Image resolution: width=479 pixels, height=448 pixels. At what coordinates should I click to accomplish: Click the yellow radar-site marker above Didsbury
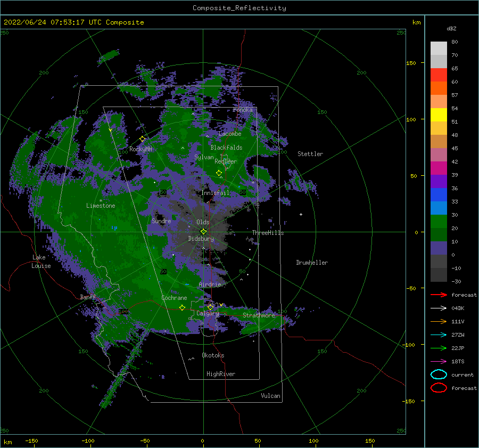(x=203, y=232)
